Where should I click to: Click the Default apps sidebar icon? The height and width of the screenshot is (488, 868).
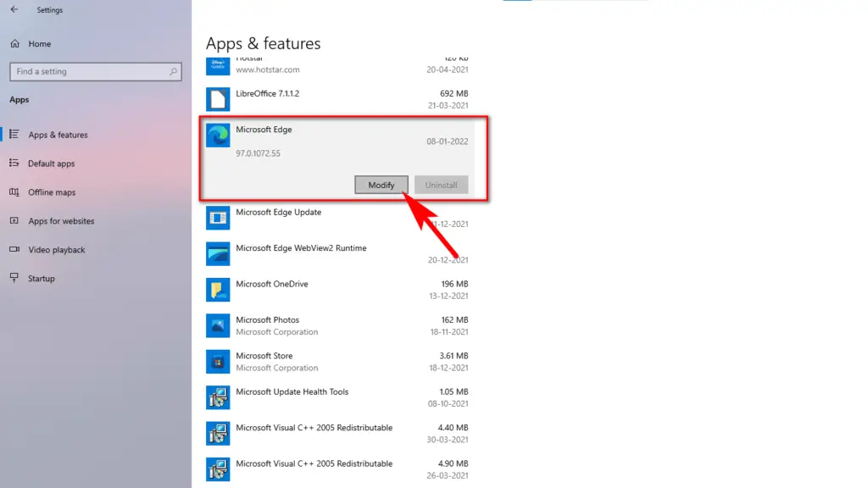point(14,164)
